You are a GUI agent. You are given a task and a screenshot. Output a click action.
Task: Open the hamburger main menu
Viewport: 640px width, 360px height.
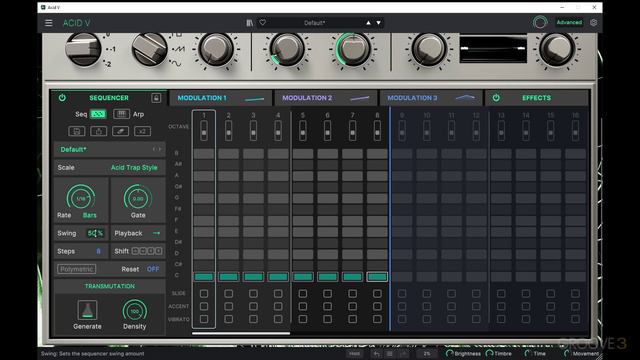[49, 23]
